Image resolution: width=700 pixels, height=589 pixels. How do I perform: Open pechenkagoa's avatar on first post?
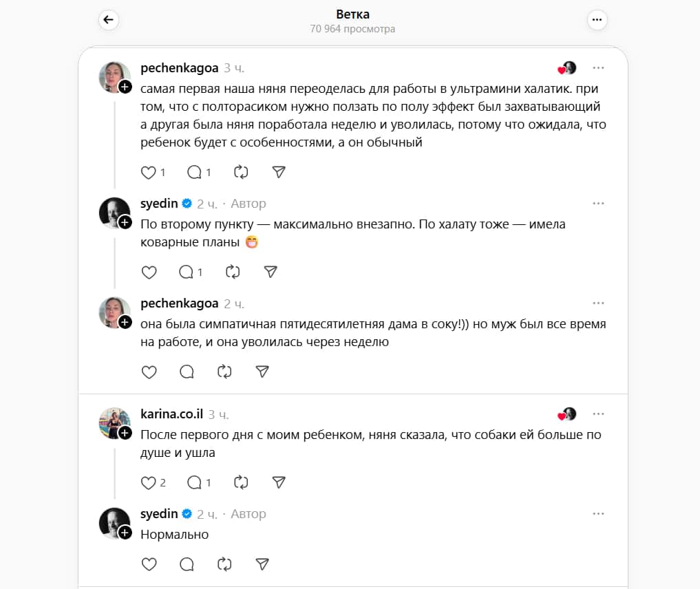tap(115, 77)
